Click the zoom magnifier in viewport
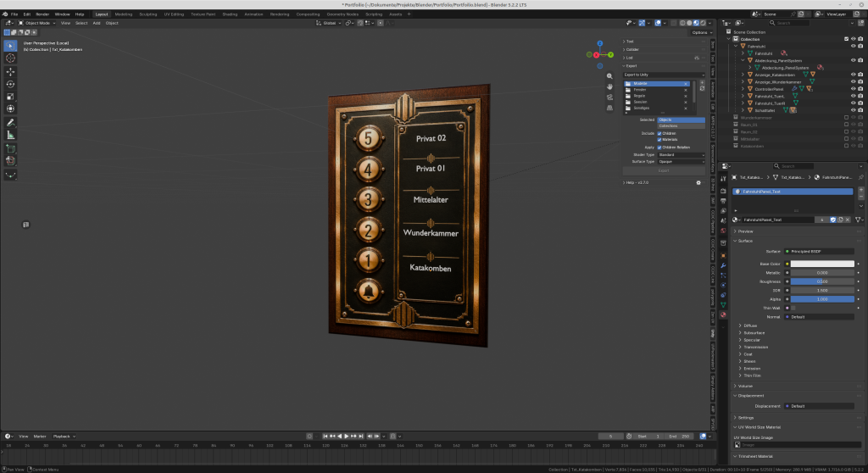Viewport: 868px width, 473px height. coord(609,76)
